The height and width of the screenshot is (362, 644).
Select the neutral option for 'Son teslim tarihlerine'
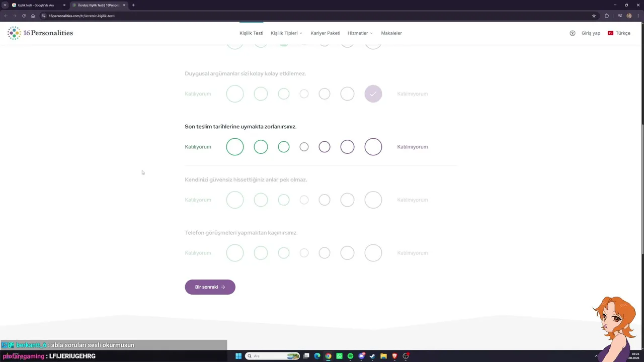(304, 147)
